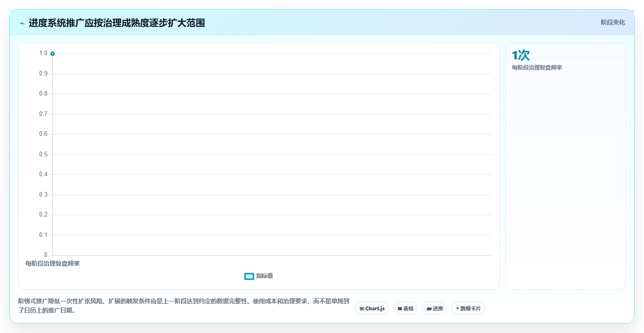
Task: Click the 阶段变化 label in header
Action: (x=612, y=22)
